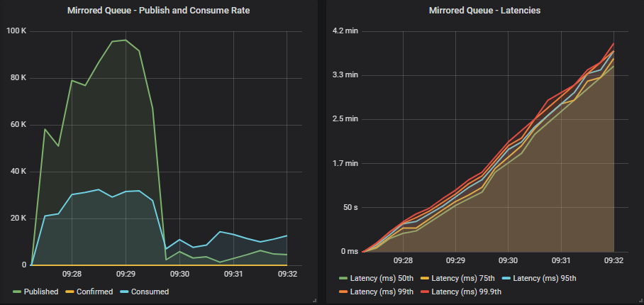
Task: Click the resize handle of the Publish and Consume Rate panel
Action: 314,301
